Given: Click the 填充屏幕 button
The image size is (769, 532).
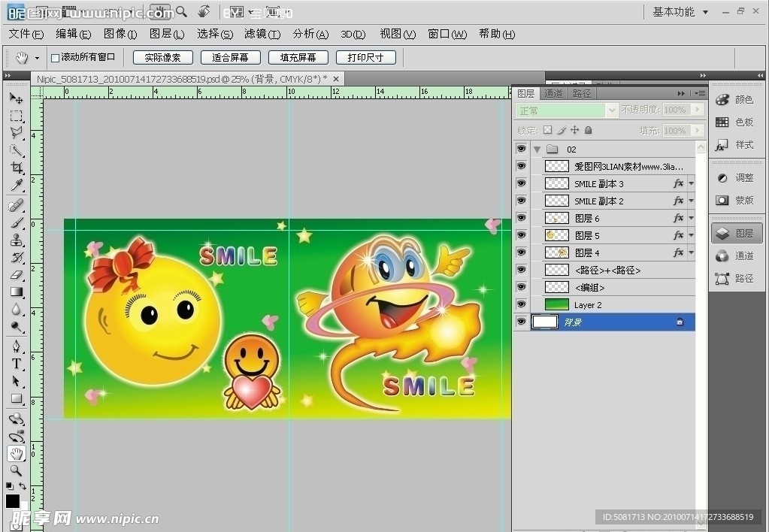Looking at the screenshot, I should click(298, 58).
